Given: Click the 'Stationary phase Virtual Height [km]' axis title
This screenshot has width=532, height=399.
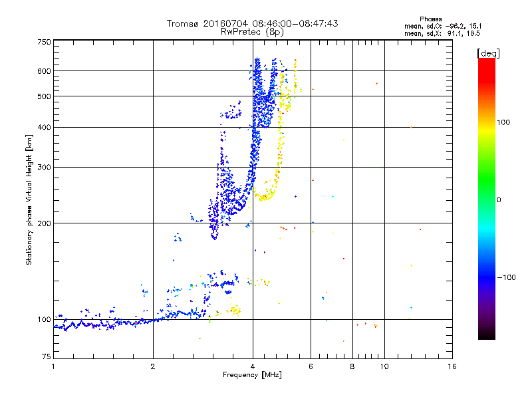Looking at the screenshot, I should [29, 200].
